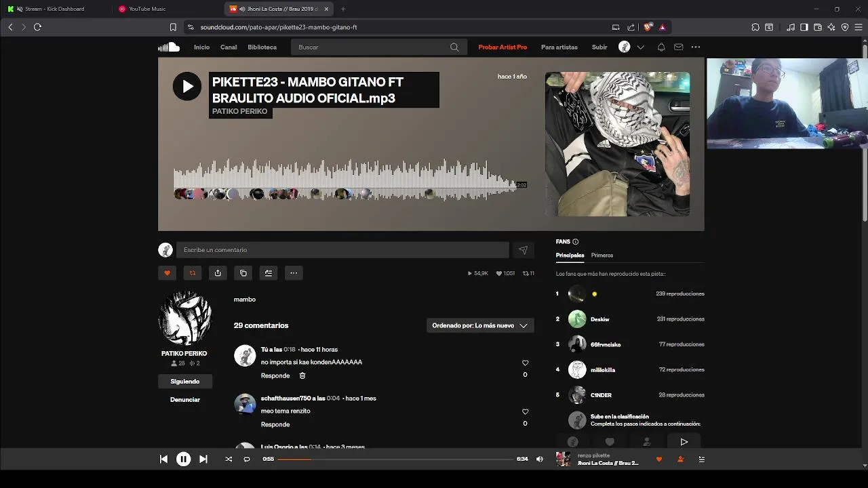Image resolution: width=868 pixels, height=488 pixels.
Task: Click the Siguiendo button
Action: 185,382
